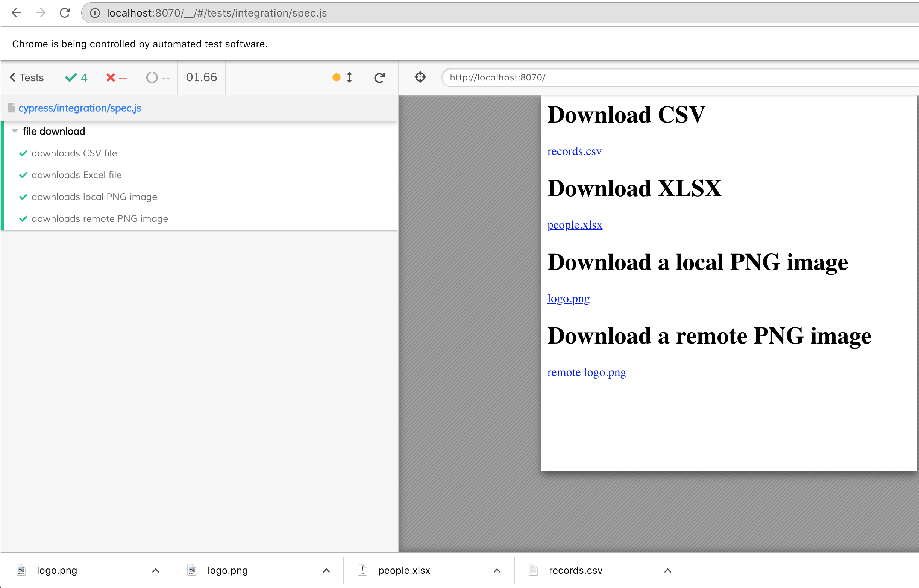Select the downloads Excel file test

coord(76,175)
